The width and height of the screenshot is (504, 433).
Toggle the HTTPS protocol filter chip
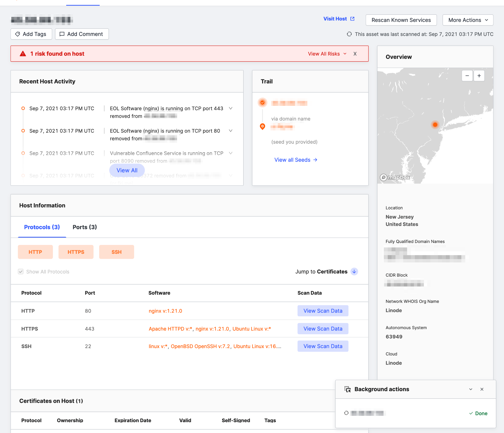76,252
